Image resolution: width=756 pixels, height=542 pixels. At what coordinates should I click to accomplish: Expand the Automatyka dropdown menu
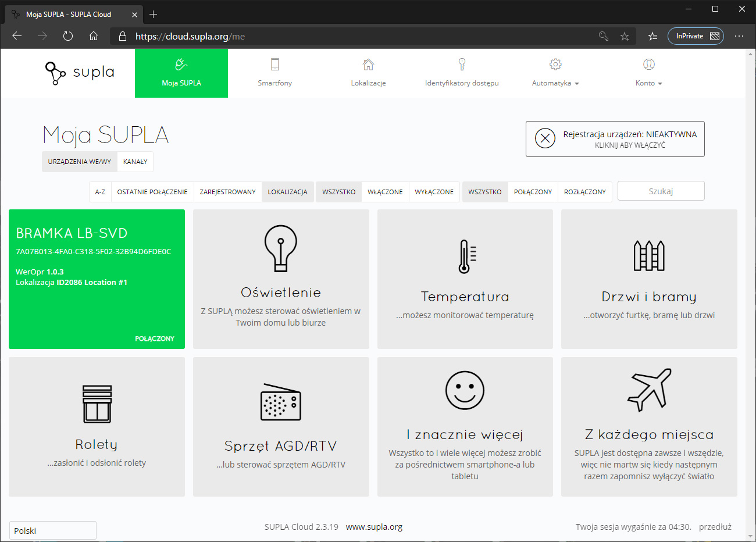[555, 83]
